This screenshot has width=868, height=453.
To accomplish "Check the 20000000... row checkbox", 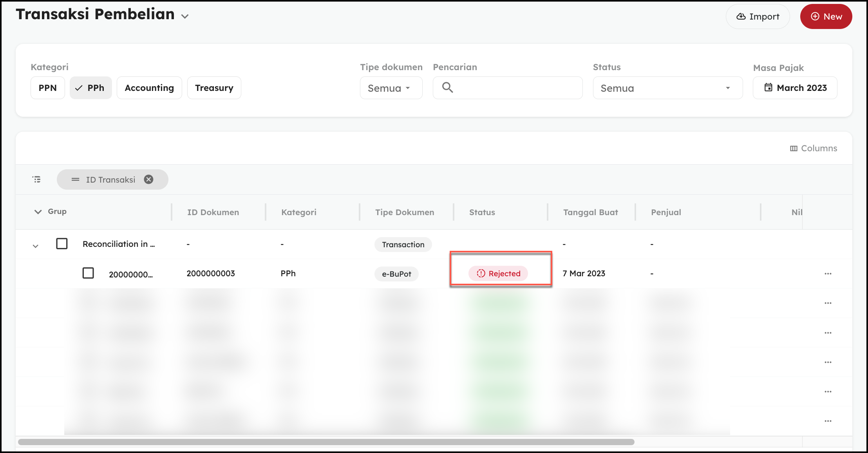I will tap(88, 273).
